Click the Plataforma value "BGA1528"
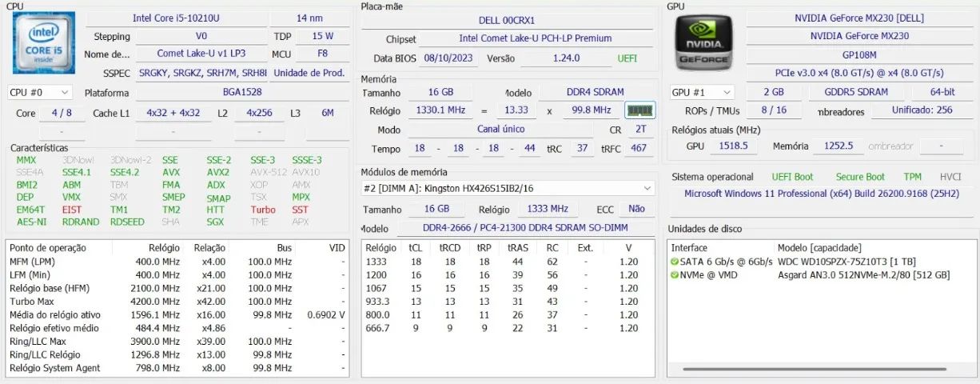This screenshot has height=384, width=980. click(242, 93)
